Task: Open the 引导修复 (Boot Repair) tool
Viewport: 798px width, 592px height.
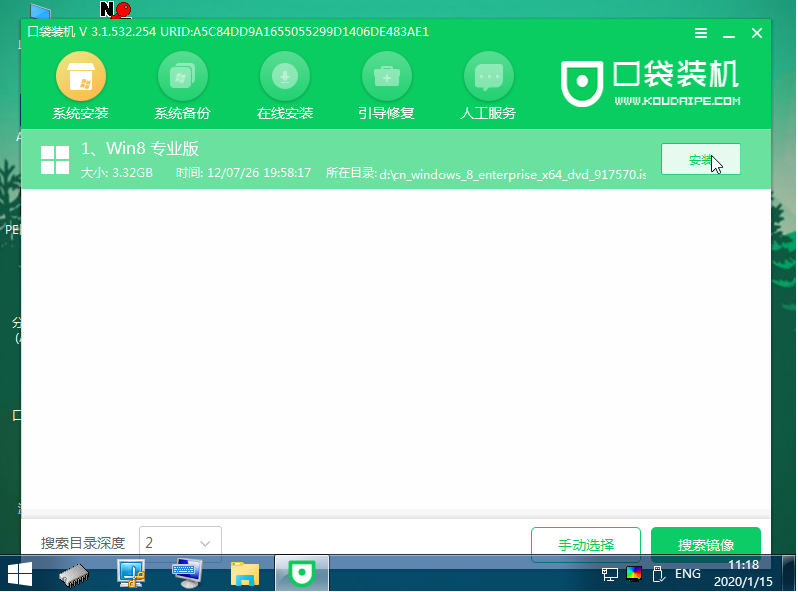Action: [386, 86]
